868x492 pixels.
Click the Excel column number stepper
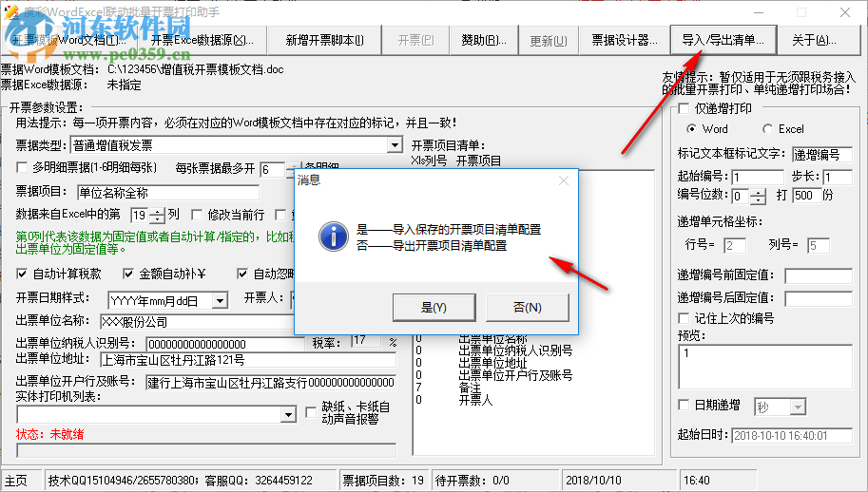(159, 215)
